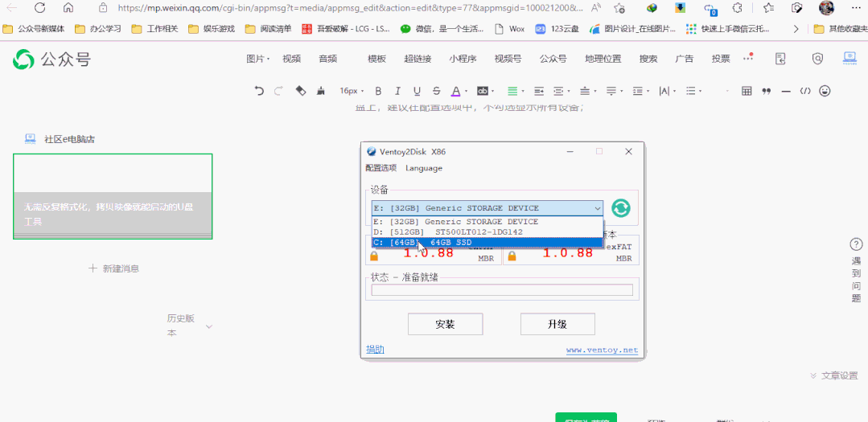Image resolution: width=868 pixels, height=422 pixels.
Task: Select 投票 in the insert bar
Action: pyautogui.click(x=721, y=59)
